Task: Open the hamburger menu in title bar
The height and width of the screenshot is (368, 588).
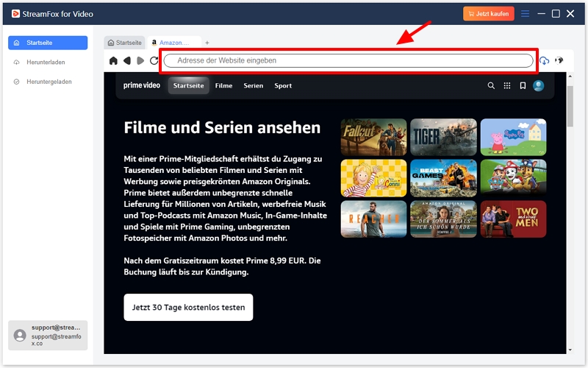Action: point(525,14)
